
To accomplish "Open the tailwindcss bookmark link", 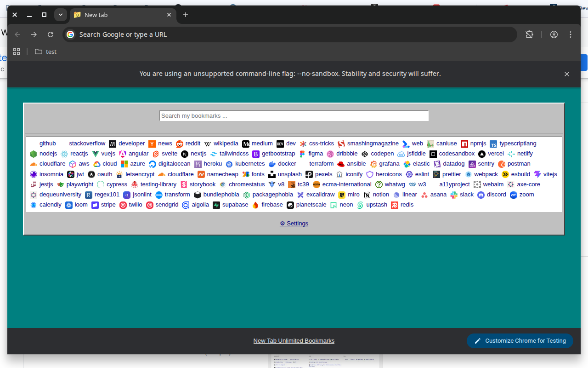I will (x=234, y=154).
